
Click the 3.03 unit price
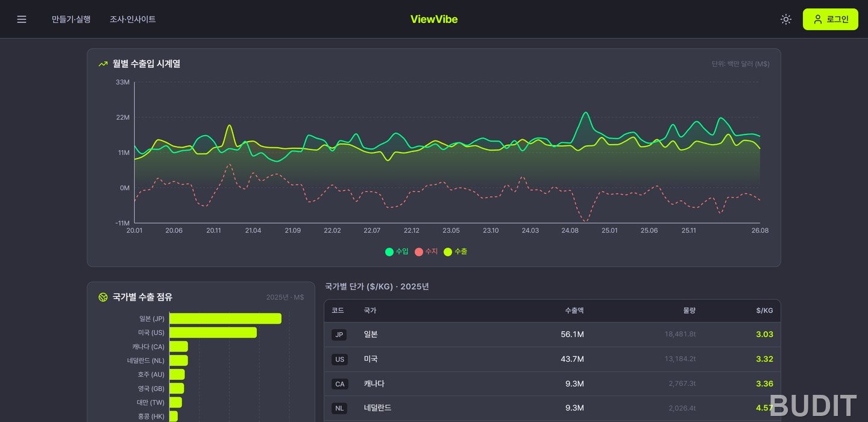[x=764, y=335]
